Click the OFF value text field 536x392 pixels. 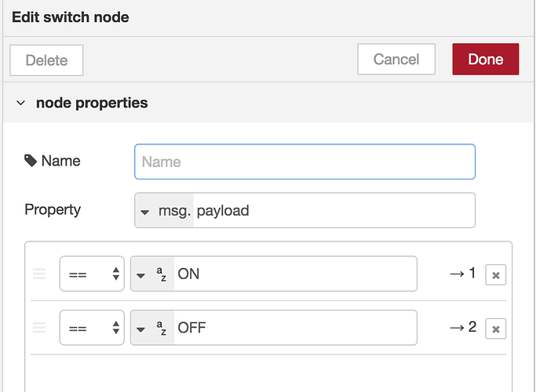click(x=295, y=328)
